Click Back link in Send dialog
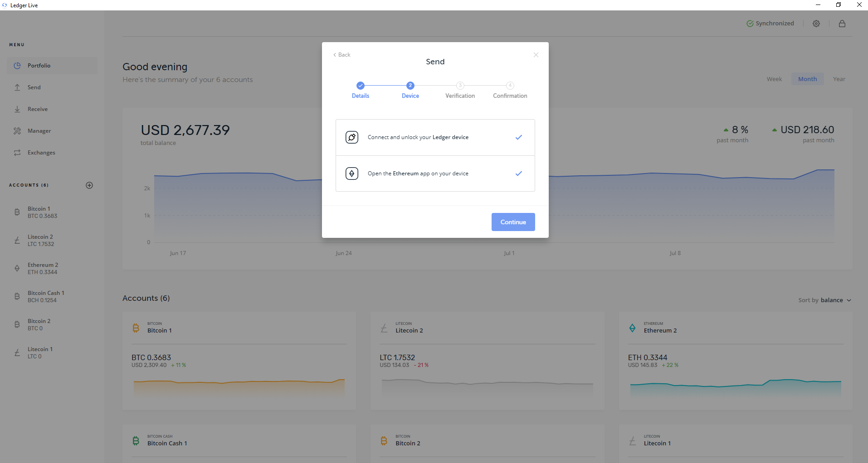868x463 pixels. click(x=342, y=55)
